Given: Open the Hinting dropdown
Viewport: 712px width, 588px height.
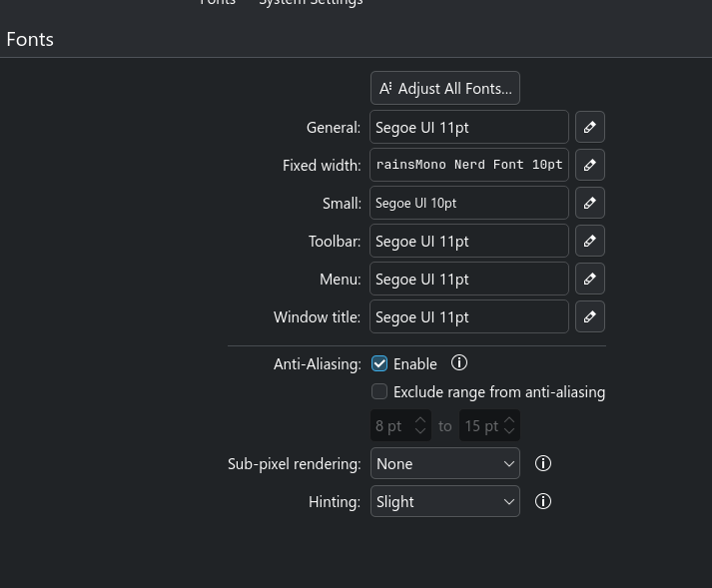Looking at the screenshot, I should [x=445, y=501].
